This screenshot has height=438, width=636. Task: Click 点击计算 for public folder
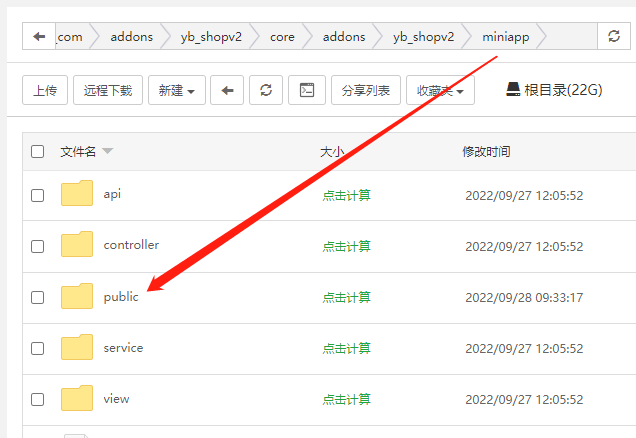point(346,297)
